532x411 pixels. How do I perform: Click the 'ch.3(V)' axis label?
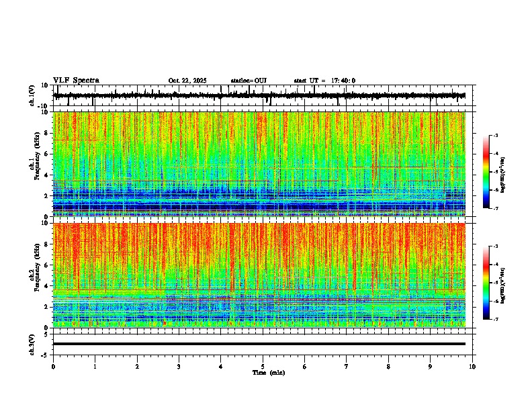(x=32, y=345)
